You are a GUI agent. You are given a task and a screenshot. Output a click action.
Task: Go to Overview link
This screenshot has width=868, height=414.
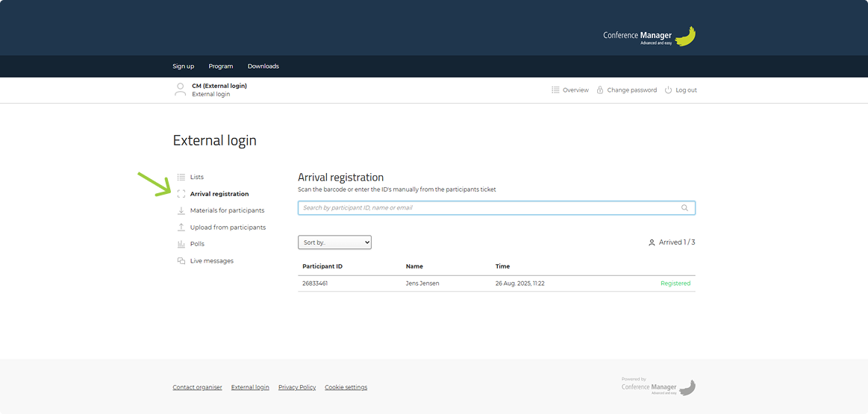coord(575,90)
